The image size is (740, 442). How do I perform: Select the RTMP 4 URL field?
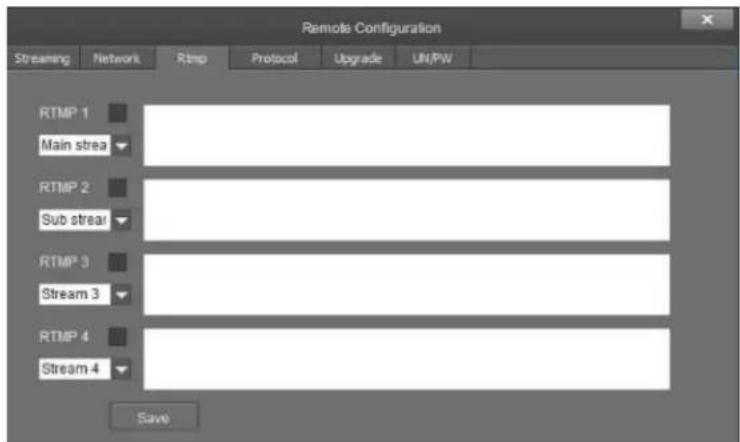[x=406, y=359]
